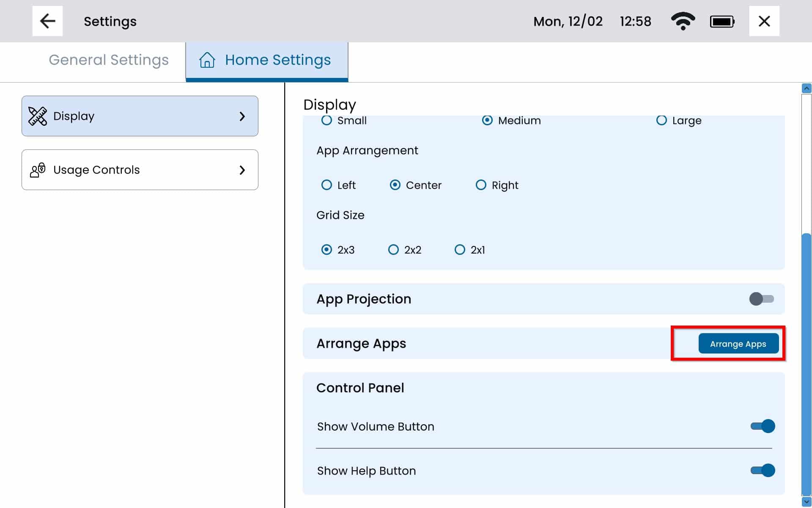Click the Display pencil-ruler icon
Image resolution: width=812 pixels, height=508 pixels.
[x=38, y=116]
